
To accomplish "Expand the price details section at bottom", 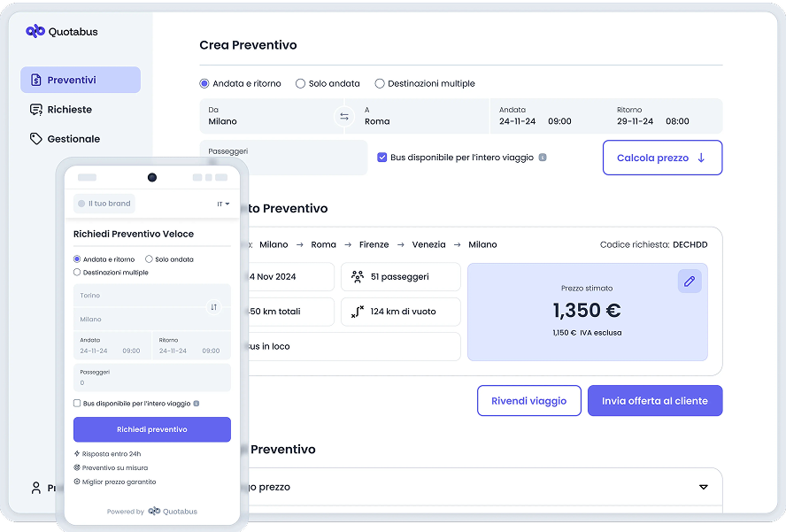I will coord(704,487).
